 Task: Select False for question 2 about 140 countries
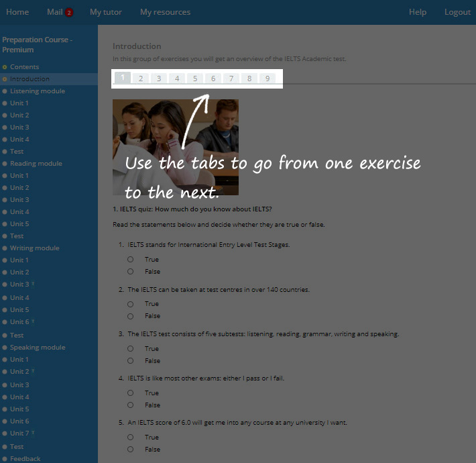pos(130,316)
